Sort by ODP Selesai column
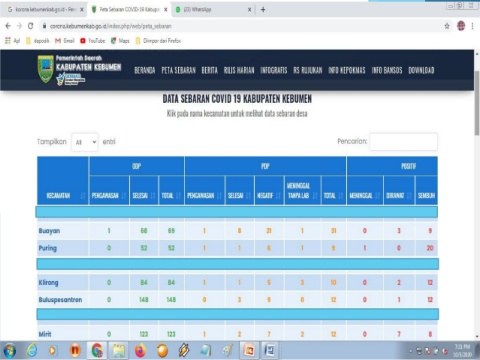The width and height of the screenshot is (480, 360). coord(144,196)
